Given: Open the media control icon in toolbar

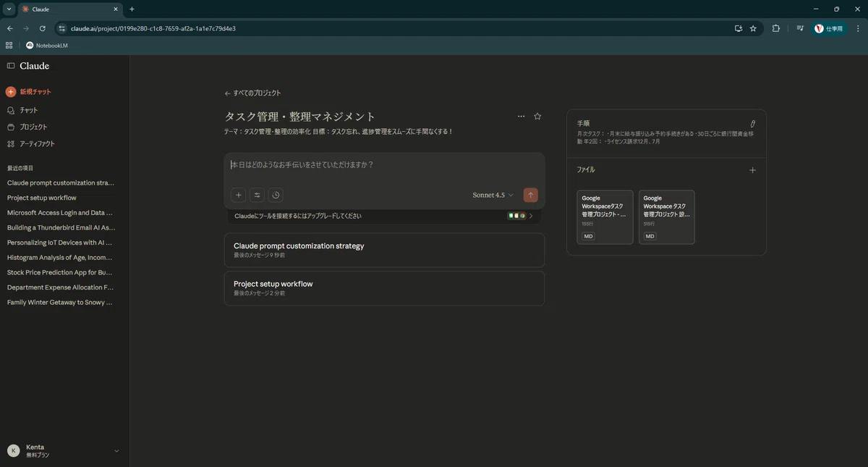Looking at the screenshot, I should [800, 28].
